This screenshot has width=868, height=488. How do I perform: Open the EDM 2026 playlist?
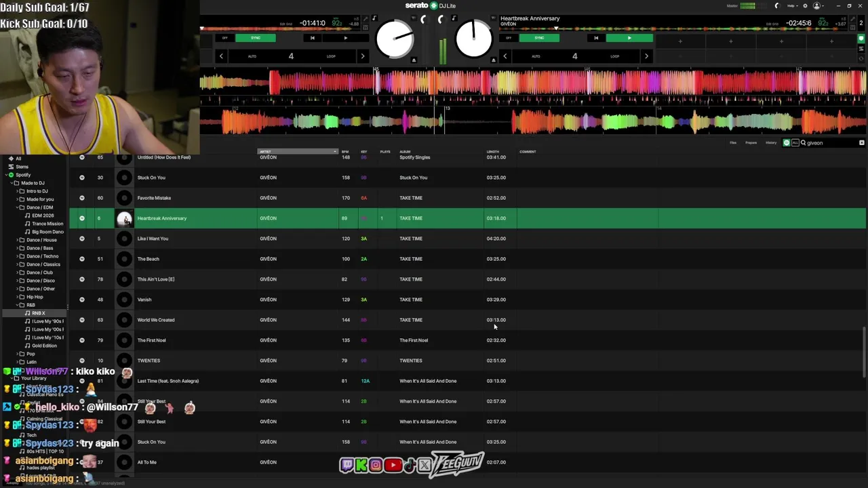click(x=43, y=216)
